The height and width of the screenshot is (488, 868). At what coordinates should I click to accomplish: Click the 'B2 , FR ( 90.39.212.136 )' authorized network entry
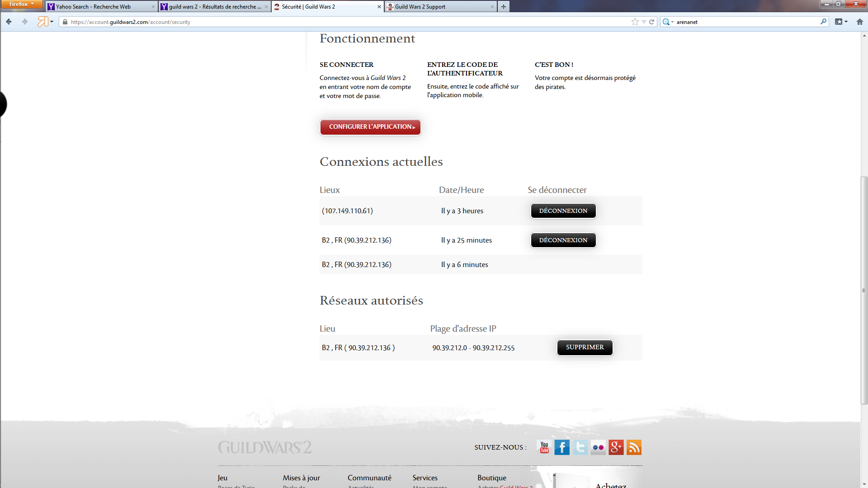click(358, 348)
